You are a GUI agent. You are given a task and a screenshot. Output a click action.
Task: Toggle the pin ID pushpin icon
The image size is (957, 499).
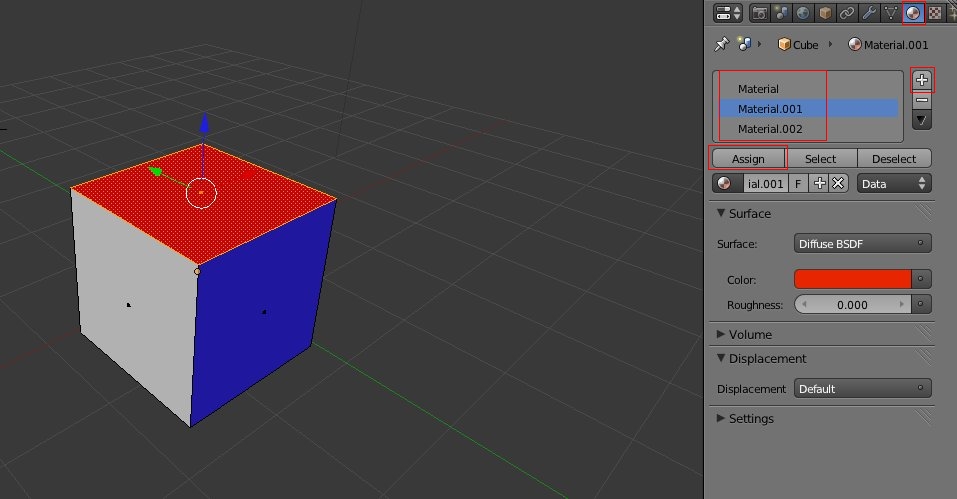722,44
